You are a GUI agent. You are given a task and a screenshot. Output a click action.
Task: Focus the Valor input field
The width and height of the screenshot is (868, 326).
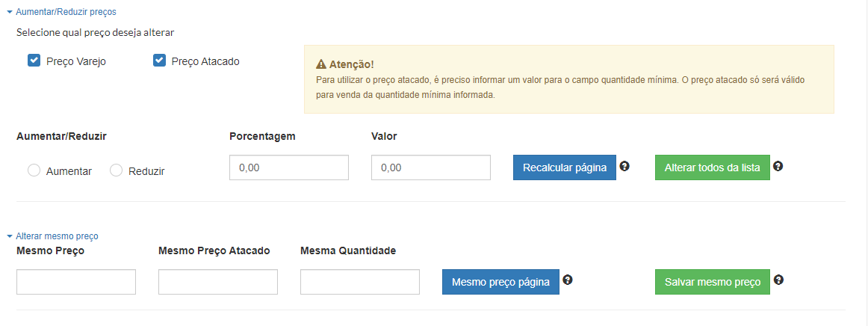click(431, 167)
